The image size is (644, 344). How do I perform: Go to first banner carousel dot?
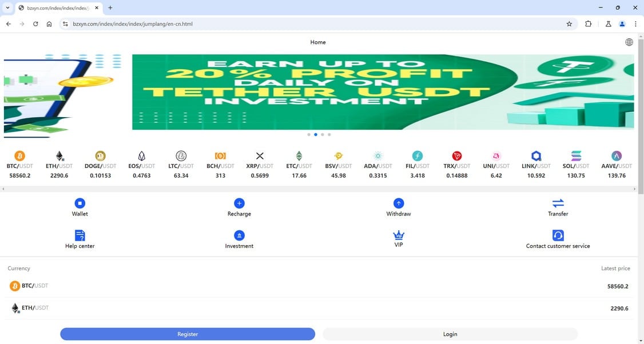309,135
